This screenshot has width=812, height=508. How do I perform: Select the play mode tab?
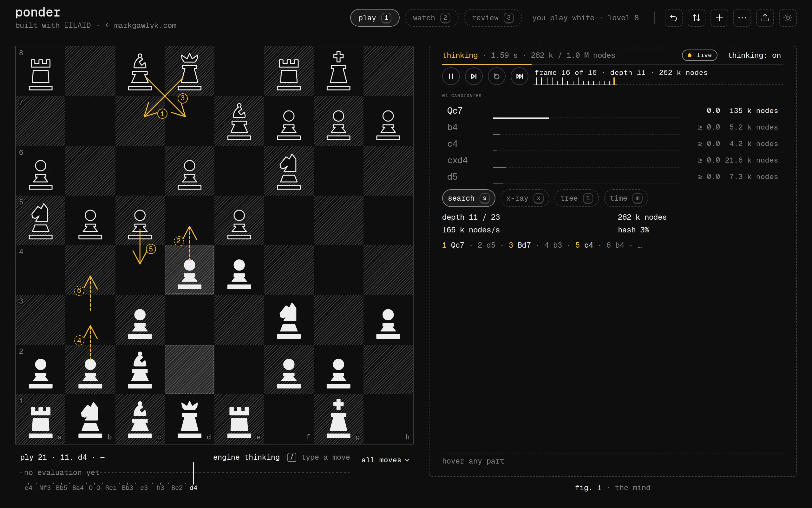pyautogui.click(x=375, y=18)
